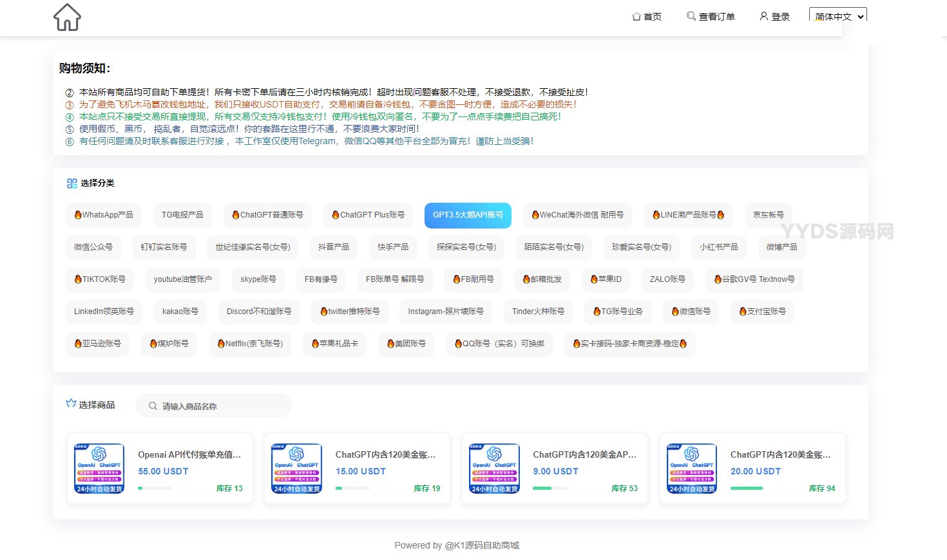Choose 实卡接码-独家卡商资源-稳定 category
947x560 pixels.
coord(630,344)
